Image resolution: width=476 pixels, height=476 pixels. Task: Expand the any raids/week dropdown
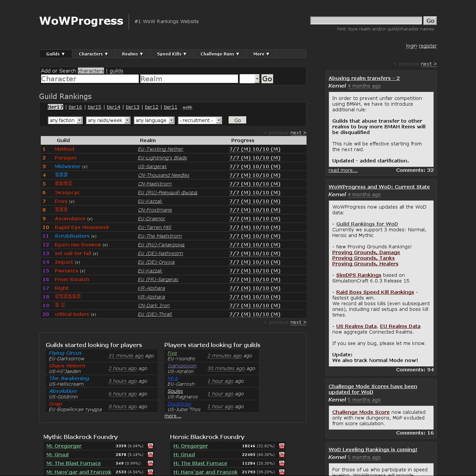tap(108, 120)
